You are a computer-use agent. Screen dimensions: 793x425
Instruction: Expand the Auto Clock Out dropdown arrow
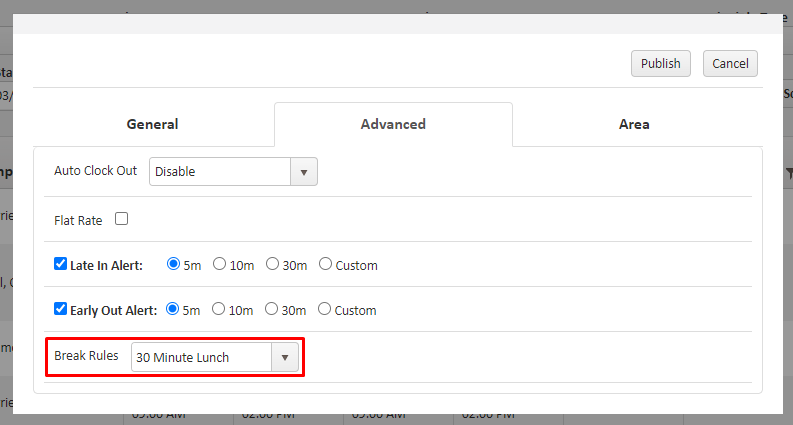pos(304,171)
